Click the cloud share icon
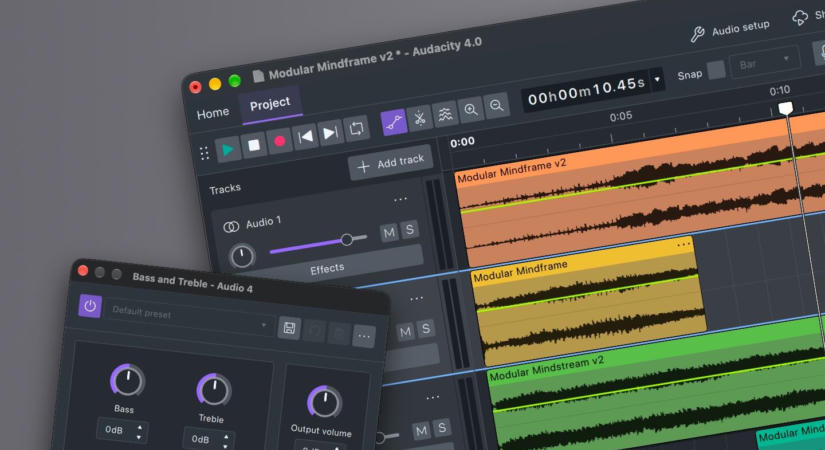 click(x=800, y=18)
